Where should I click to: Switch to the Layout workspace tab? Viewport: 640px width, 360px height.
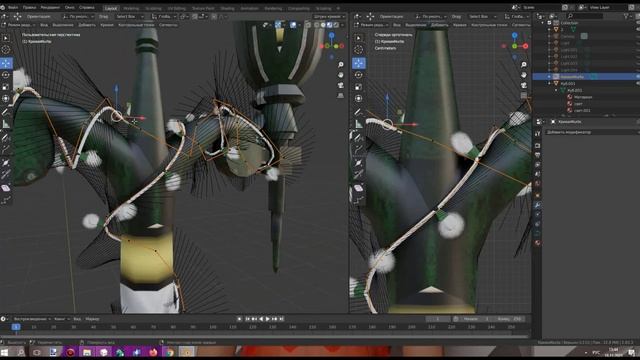(111, 8)
